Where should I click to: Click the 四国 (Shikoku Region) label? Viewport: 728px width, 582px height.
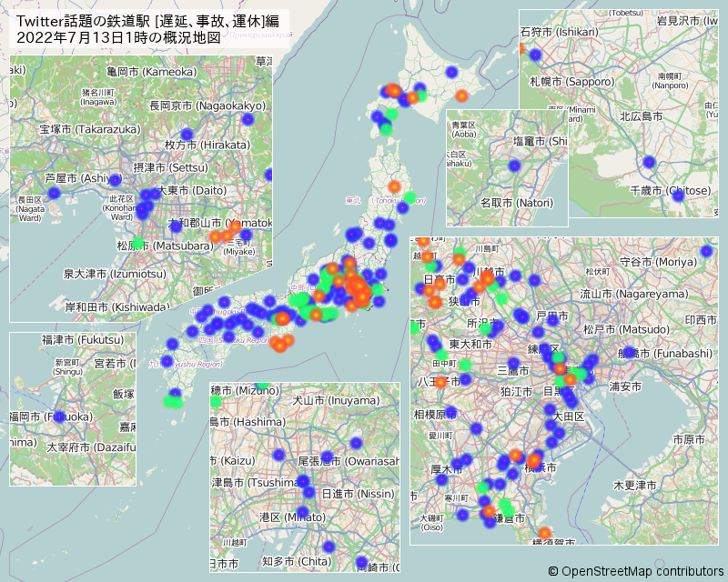(235, 340)
